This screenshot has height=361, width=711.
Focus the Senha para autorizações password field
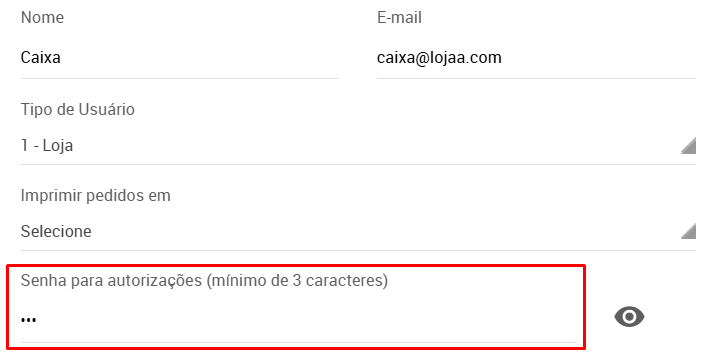click(299, 320)
